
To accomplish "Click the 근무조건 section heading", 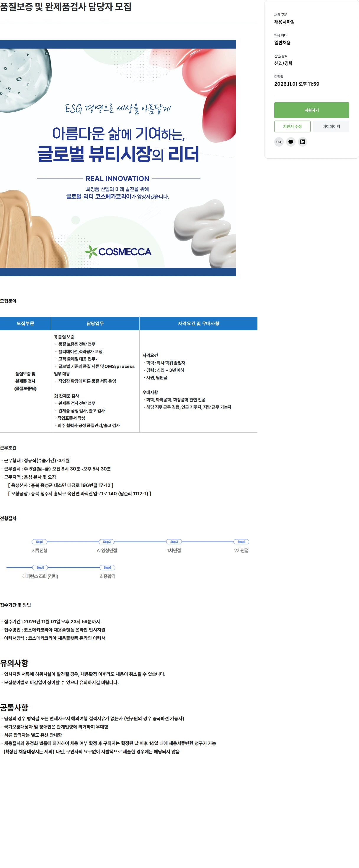I will 8,448.
